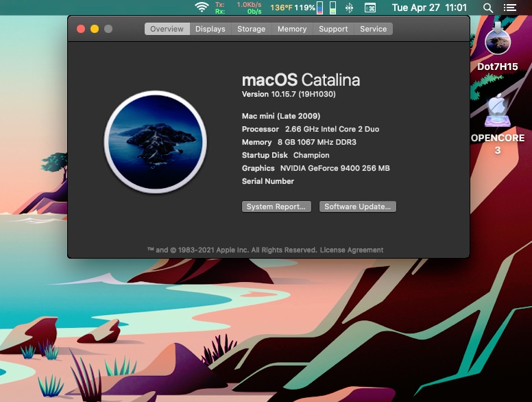Open Spotlight search magnifier

click(488, 8)
